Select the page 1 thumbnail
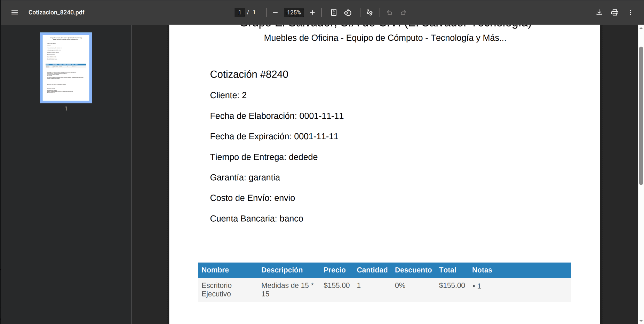The height and width of the screenshot is (324, 644). coord(66,68)
